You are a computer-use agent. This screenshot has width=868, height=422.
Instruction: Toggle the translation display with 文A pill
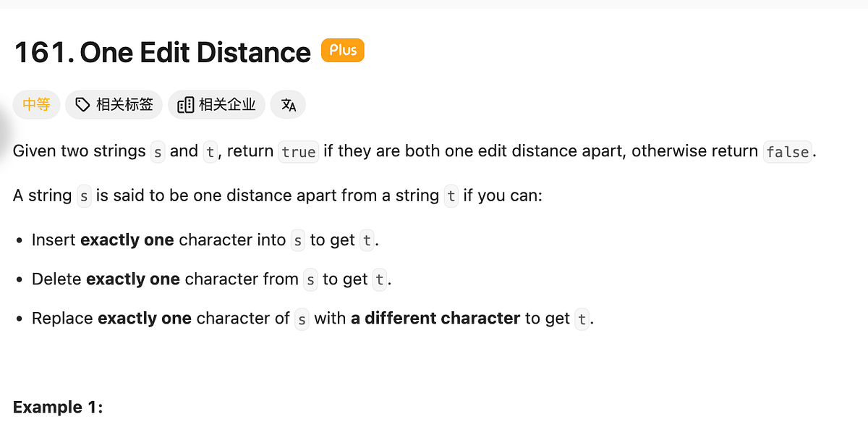click(x=289, y=104)
